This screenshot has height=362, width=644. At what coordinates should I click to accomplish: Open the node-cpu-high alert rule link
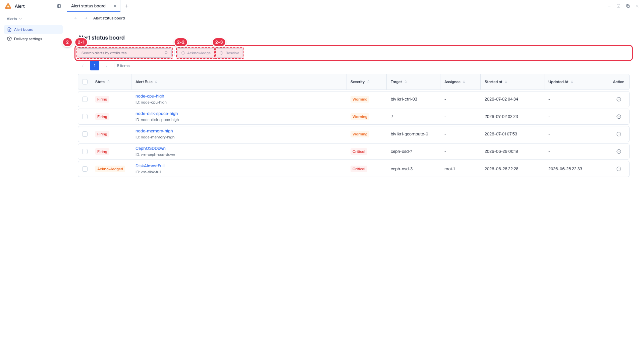150,96
